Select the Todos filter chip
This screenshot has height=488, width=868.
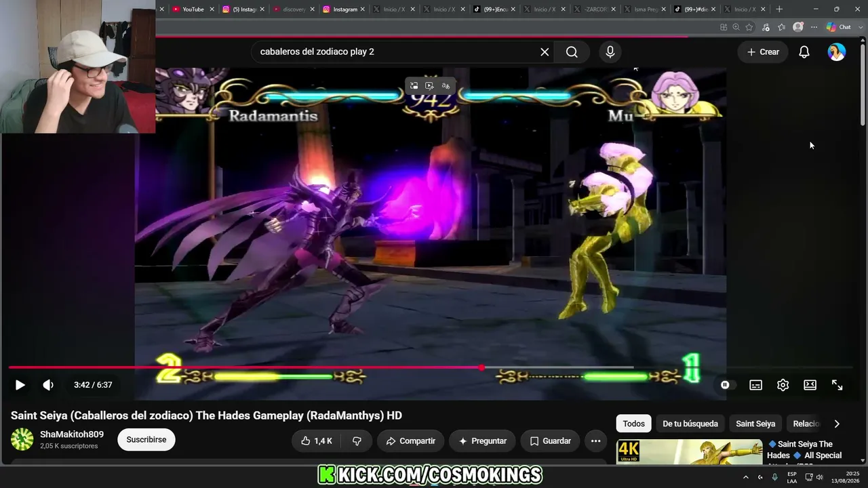click(633, 424)
